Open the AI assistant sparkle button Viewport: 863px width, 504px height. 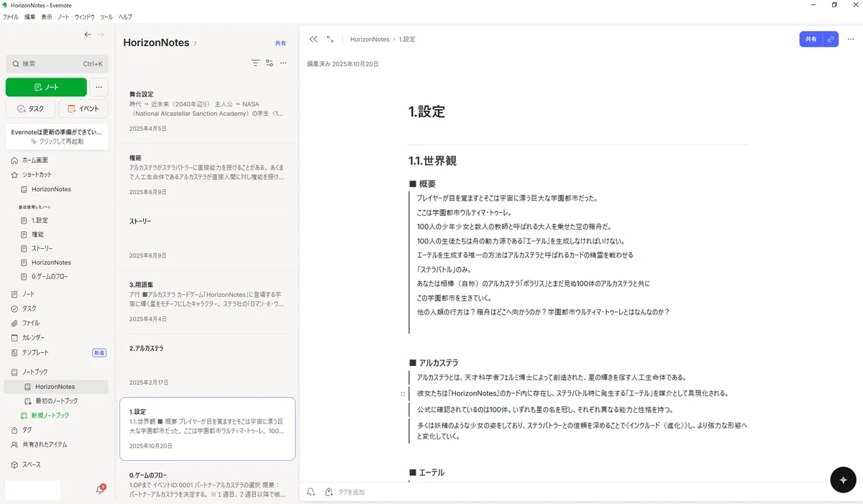[x=843, y=480]
